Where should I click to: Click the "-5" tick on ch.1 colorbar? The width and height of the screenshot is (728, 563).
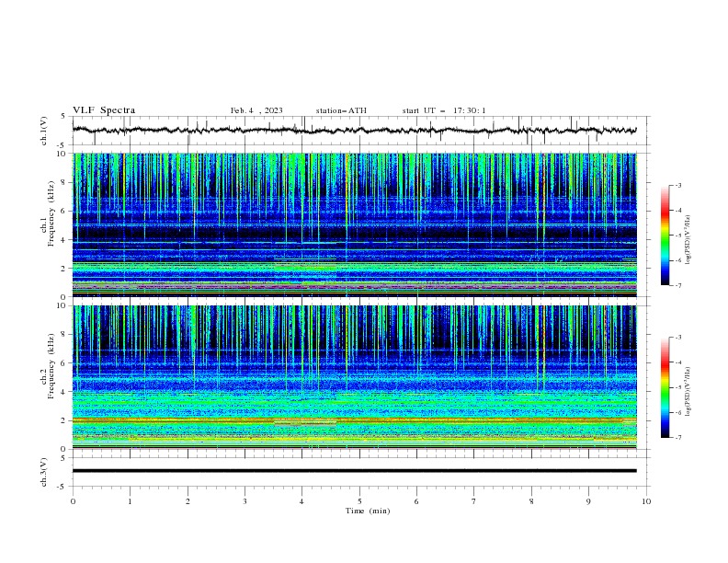(x=677, y=236)
